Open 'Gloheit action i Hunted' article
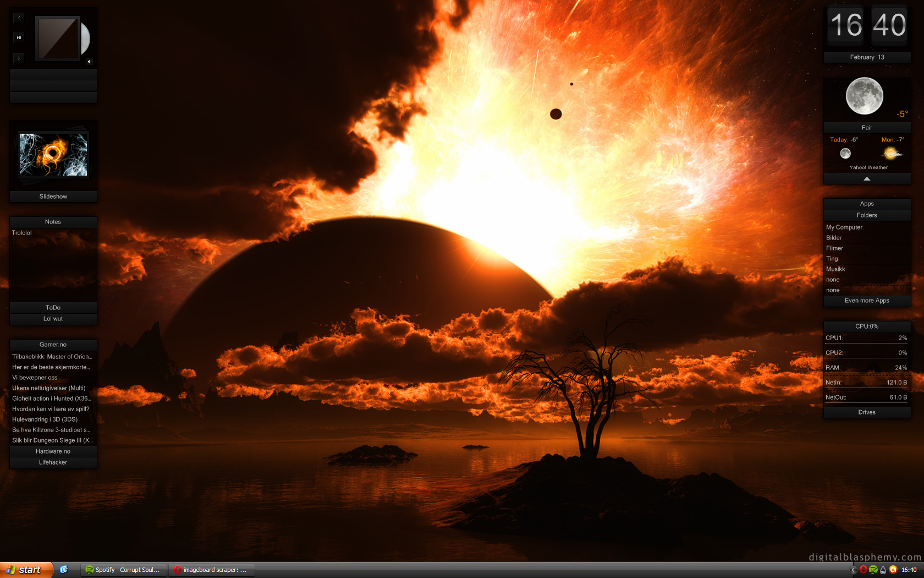Screen dimensions: 924x578 (x=52, y=399)
